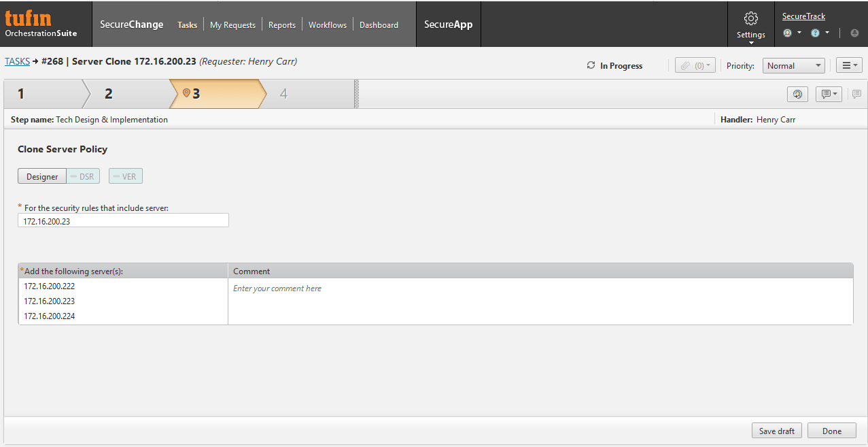Enable the VER toggle

click(x=125, y=176)
